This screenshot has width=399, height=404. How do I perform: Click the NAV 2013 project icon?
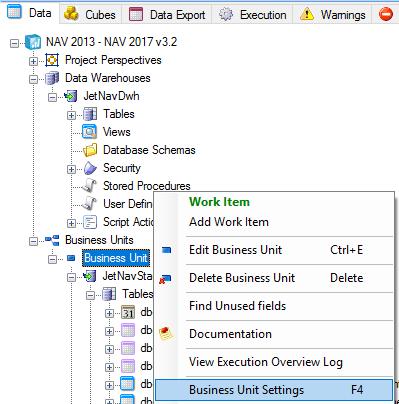click(x=33, y=42)
